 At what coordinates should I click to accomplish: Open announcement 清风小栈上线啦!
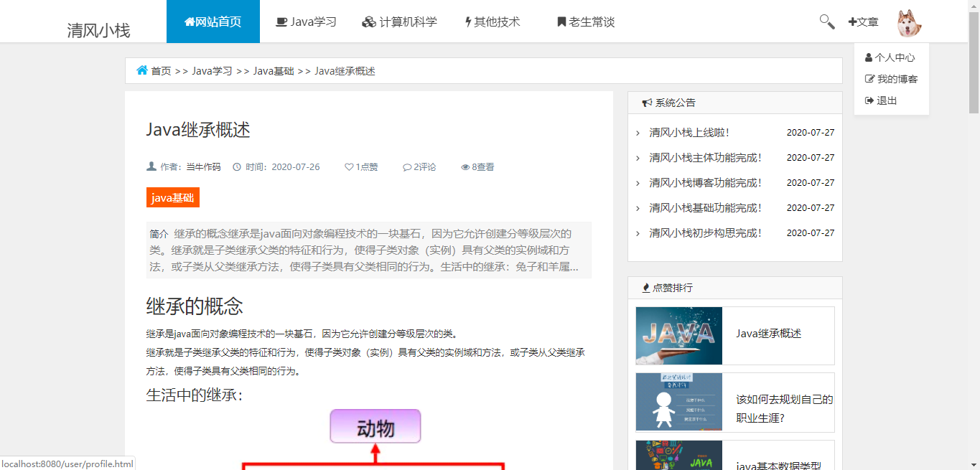point(689,133)
